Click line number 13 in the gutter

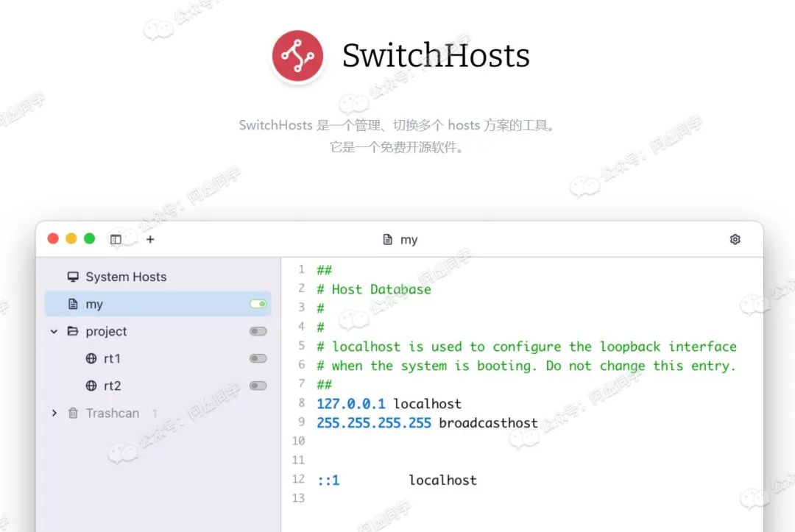(298, 498)
